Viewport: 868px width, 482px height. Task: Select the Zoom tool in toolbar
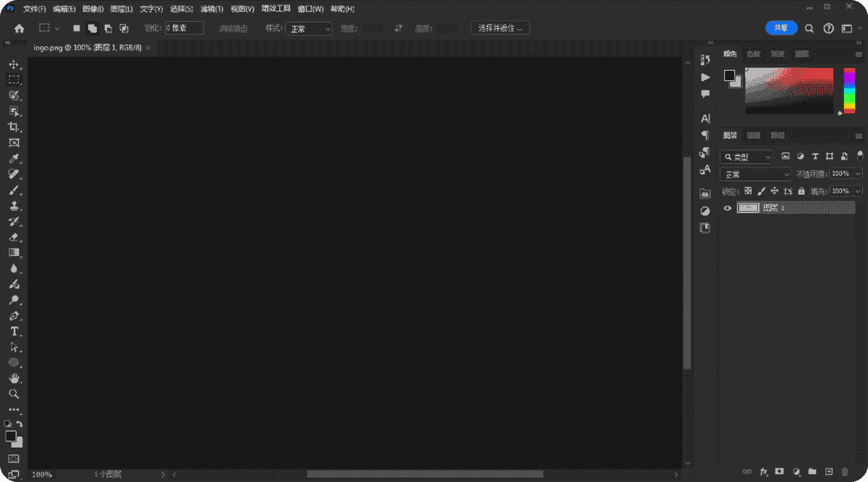point(14,394)
